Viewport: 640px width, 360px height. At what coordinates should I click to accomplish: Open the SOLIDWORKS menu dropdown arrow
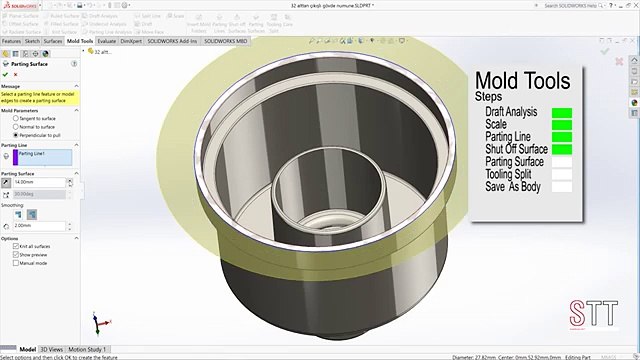40,6
